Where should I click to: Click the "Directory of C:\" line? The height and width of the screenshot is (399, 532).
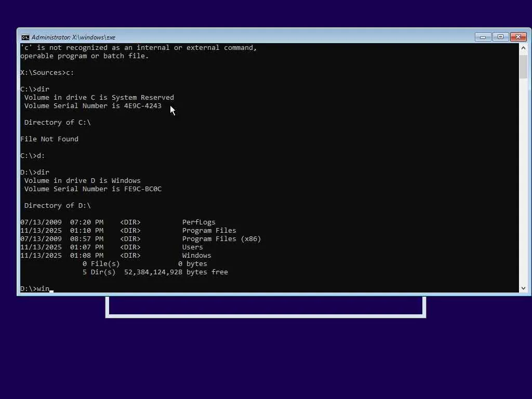[x=57, y=123]
